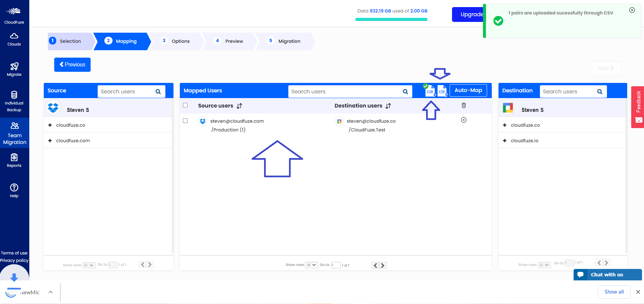Open Team Migration in sidebar
644x304 pixels.
point(14,133)
